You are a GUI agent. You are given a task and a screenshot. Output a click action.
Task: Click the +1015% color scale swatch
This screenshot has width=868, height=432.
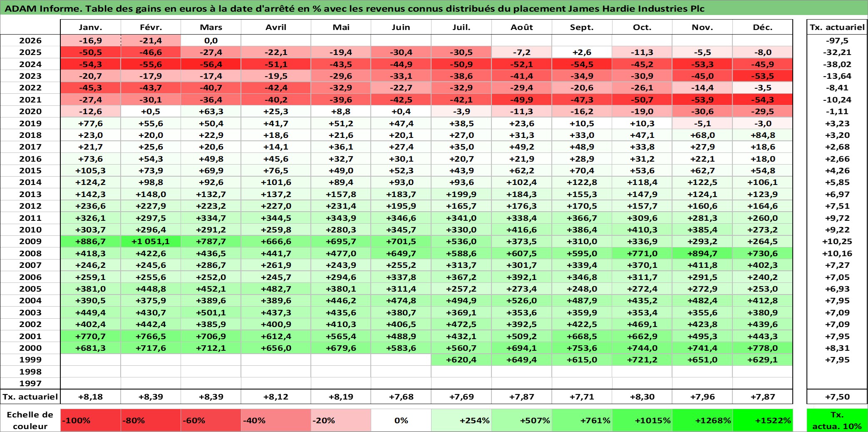(642, 420)
